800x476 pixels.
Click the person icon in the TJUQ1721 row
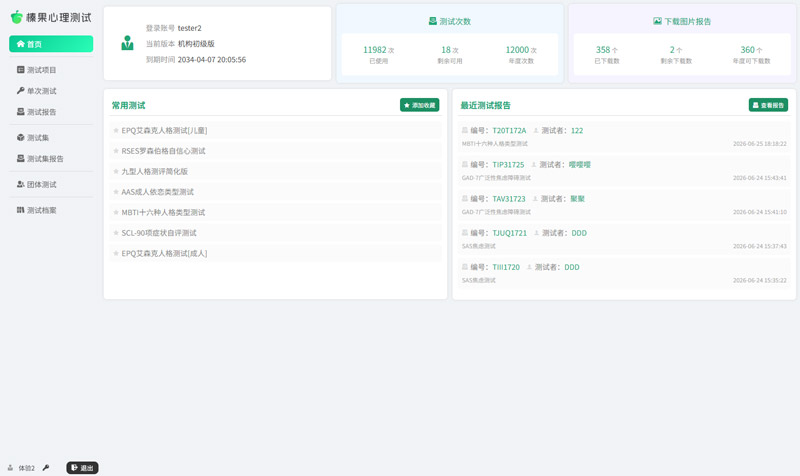536,233
